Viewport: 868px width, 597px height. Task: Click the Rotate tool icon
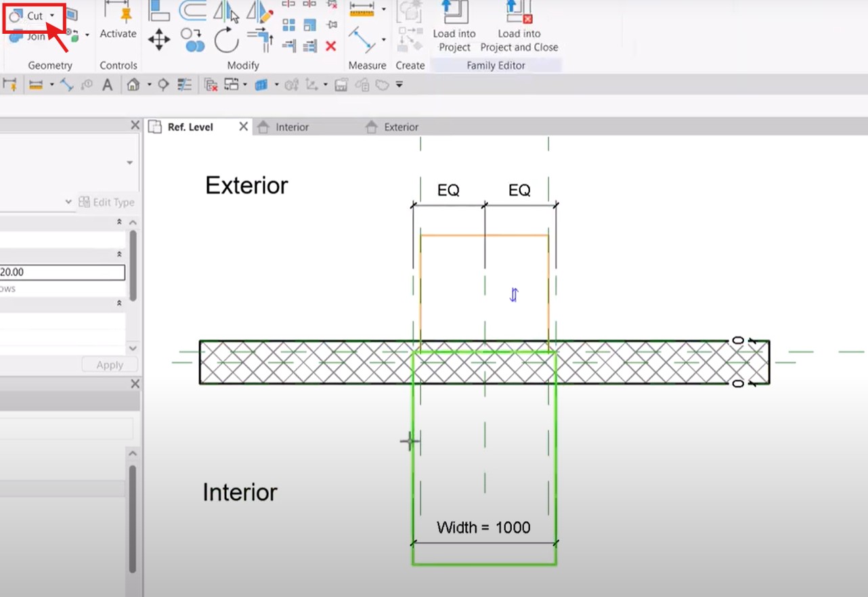226,41
